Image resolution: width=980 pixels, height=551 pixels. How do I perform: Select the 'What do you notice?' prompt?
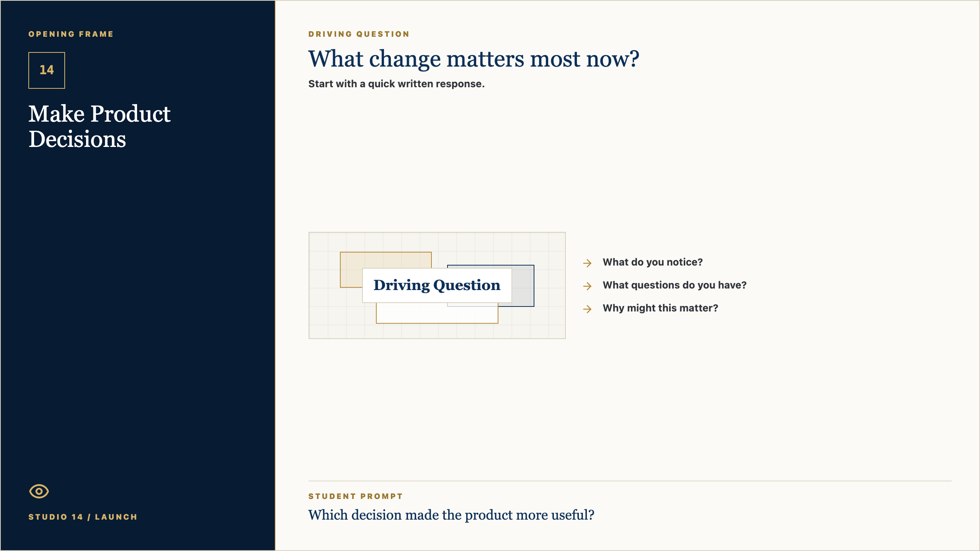coord(653,262)
